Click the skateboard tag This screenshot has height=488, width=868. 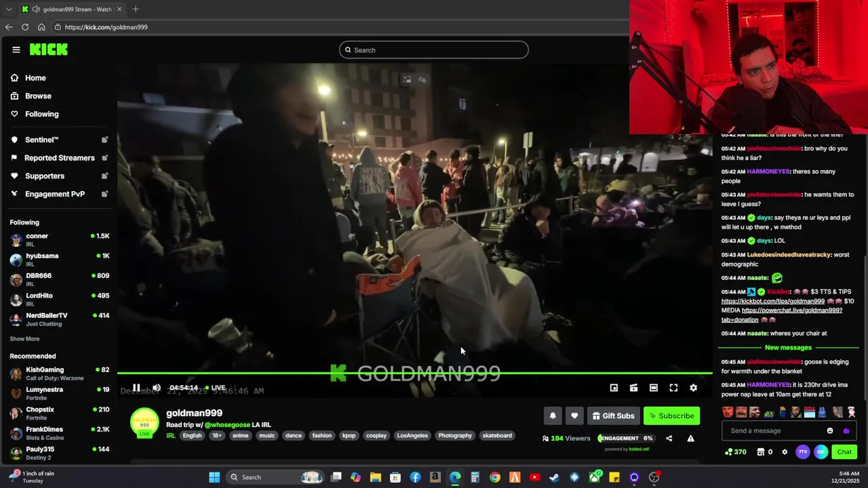click(497, 435)
